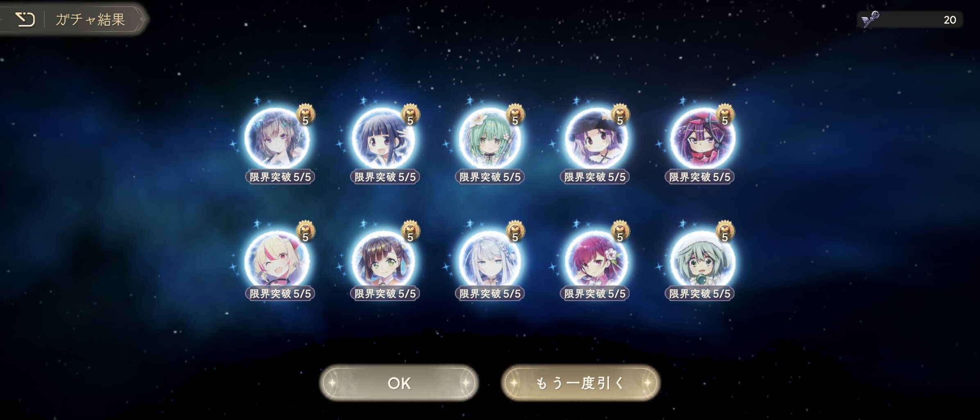Screen dimensions: 980x420
Task: Tap the gold 5-star badge on first character
Action: point(306,115)
